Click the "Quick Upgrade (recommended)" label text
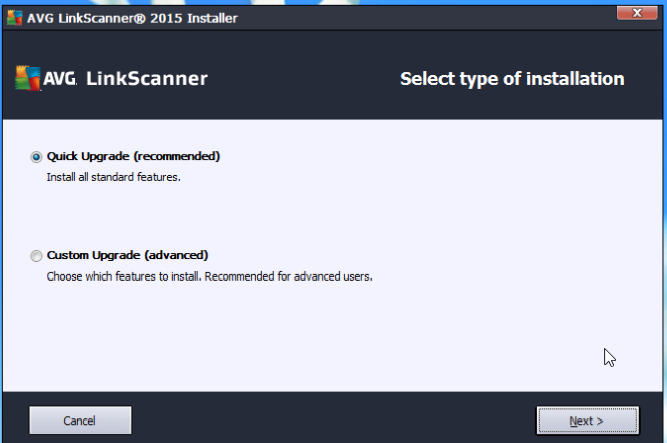 coord(133,156)
